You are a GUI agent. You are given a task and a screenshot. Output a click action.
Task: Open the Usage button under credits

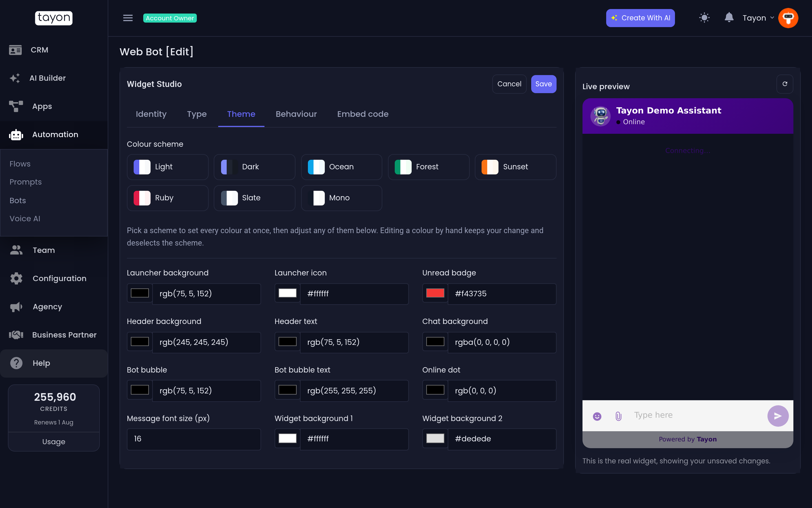54,441
